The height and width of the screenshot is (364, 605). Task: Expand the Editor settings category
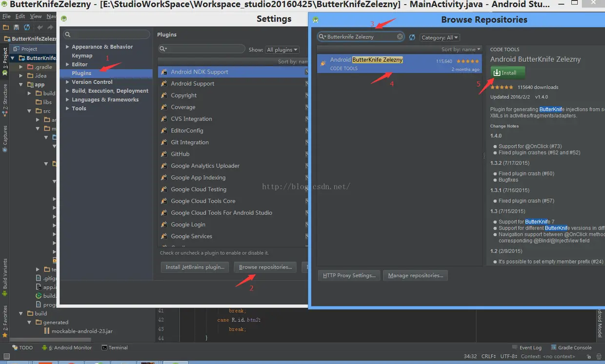pyautogui.click(x=68, y=64)
